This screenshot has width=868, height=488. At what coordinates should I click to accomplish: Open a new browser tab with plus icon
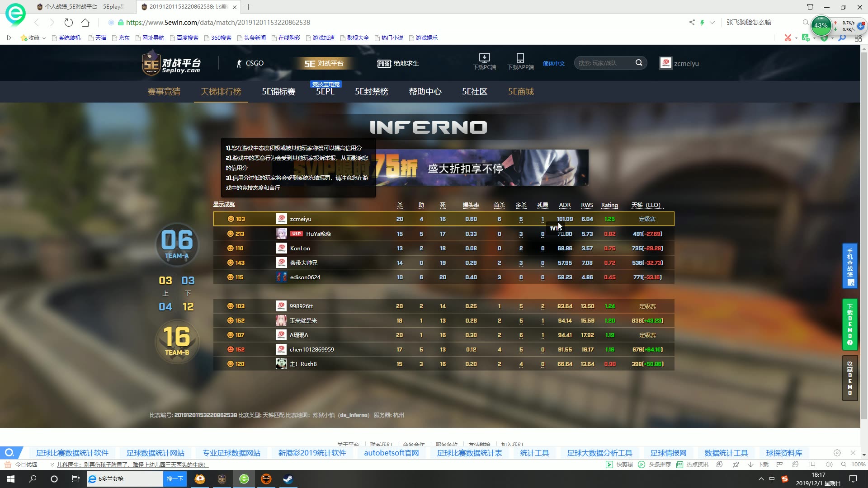(249, 7)
